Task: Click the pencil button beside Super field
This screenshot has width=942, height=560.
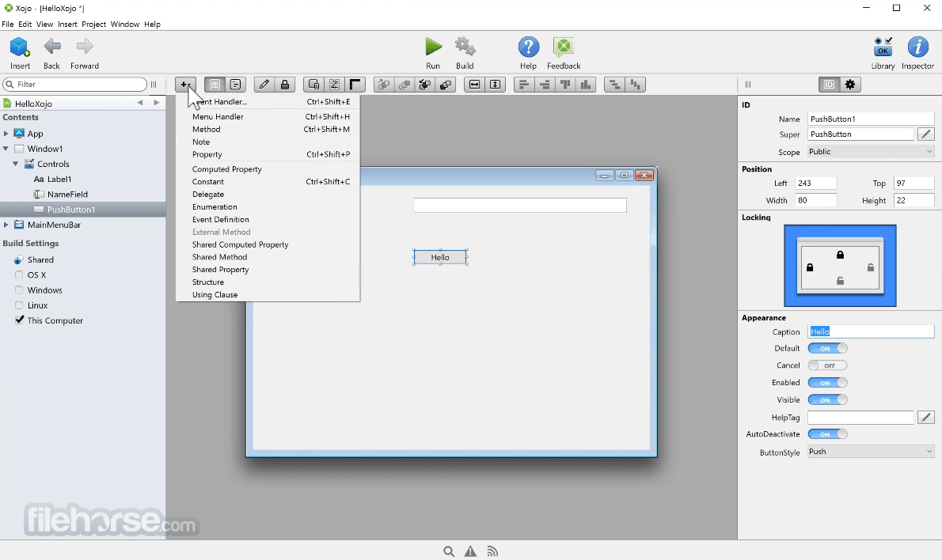Action: tap(926, 134)
